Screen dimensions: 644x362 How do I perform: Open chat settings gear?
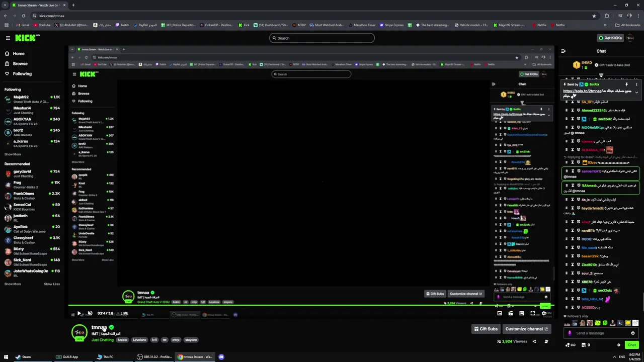coord(619,345)
